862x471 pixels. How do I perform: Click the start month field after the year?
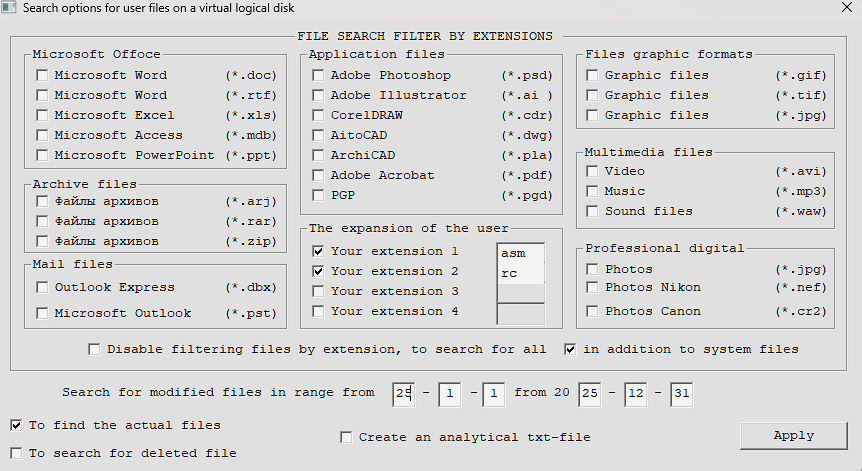click(450, 394)
